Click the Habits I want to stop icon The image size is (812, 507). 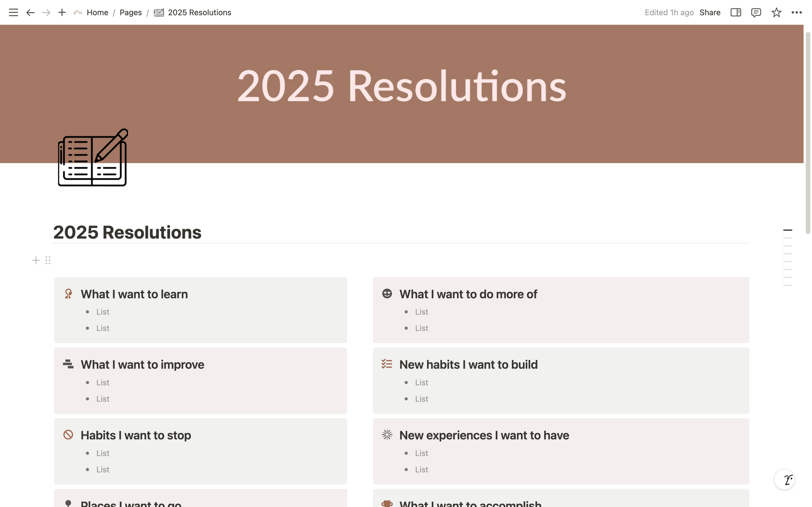point(68,435)
